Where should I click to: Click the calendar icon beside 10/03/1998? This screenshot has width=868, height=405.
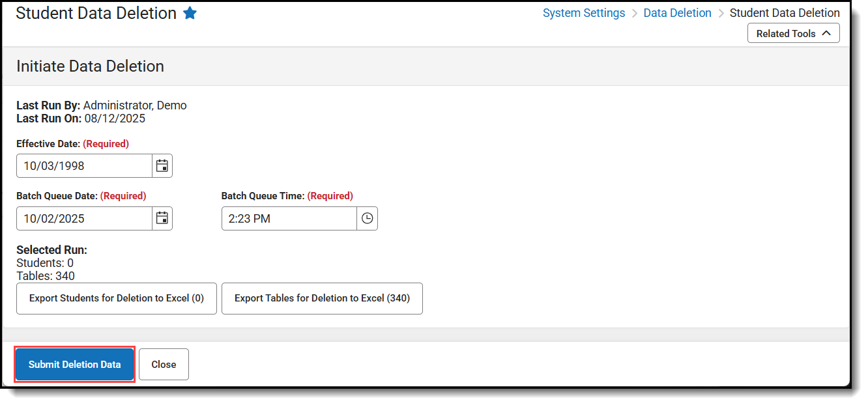(162, 165)
